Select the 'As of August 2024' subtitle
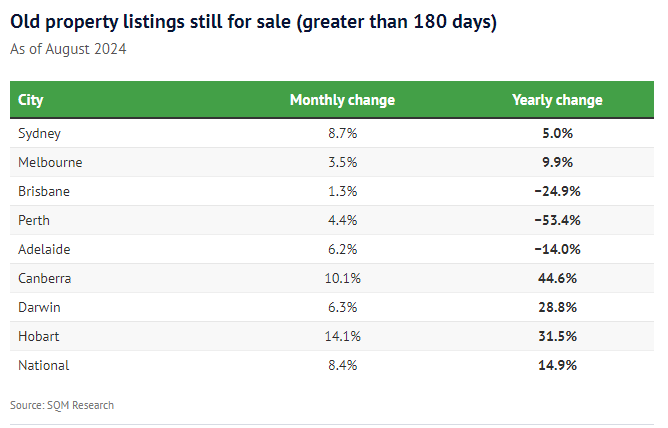The image size is (668, 428). coord(68,48)
